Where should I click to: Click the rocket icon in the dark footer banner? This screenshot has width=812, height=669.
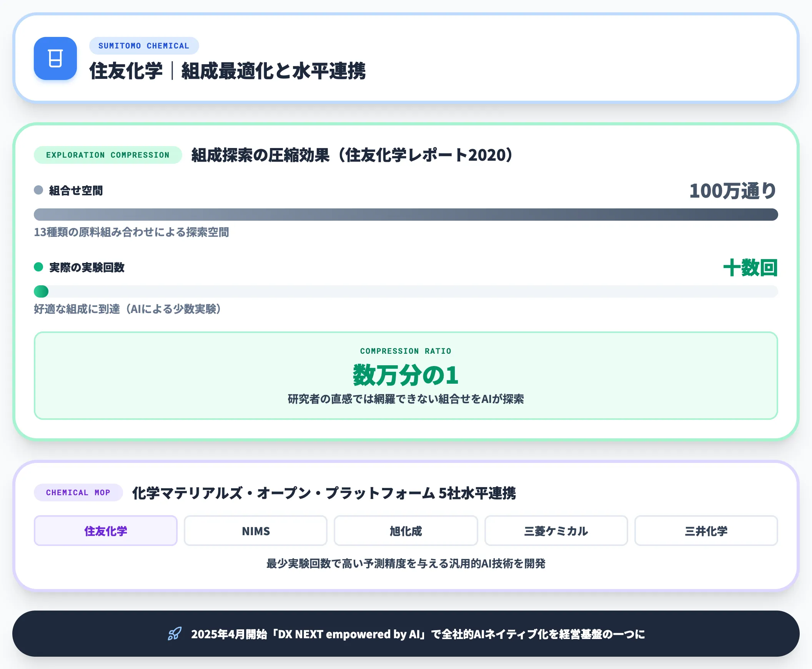tap(175, 634)
